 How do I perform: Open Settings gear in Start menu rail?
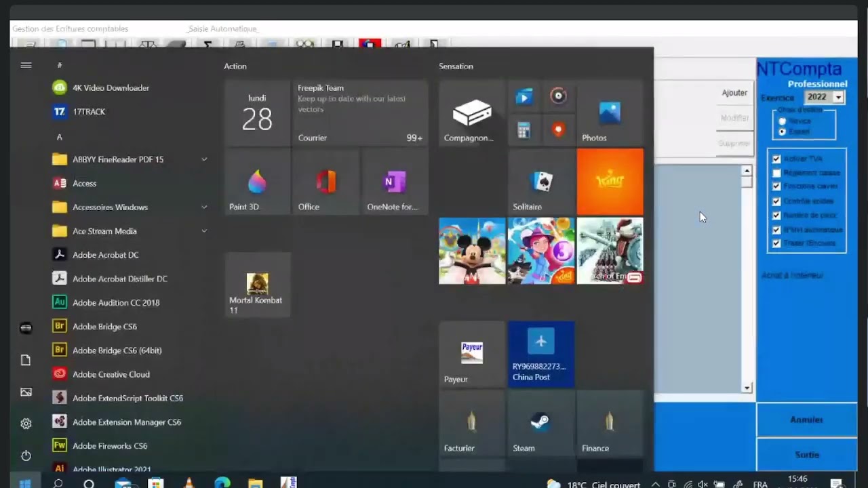click(26, 424)
